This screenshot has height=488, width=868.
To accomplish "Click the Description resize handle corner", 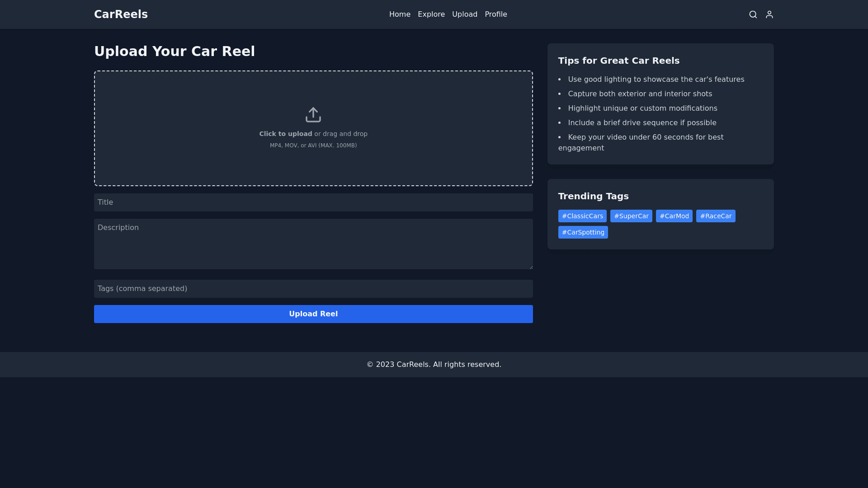I will point(531,267).
